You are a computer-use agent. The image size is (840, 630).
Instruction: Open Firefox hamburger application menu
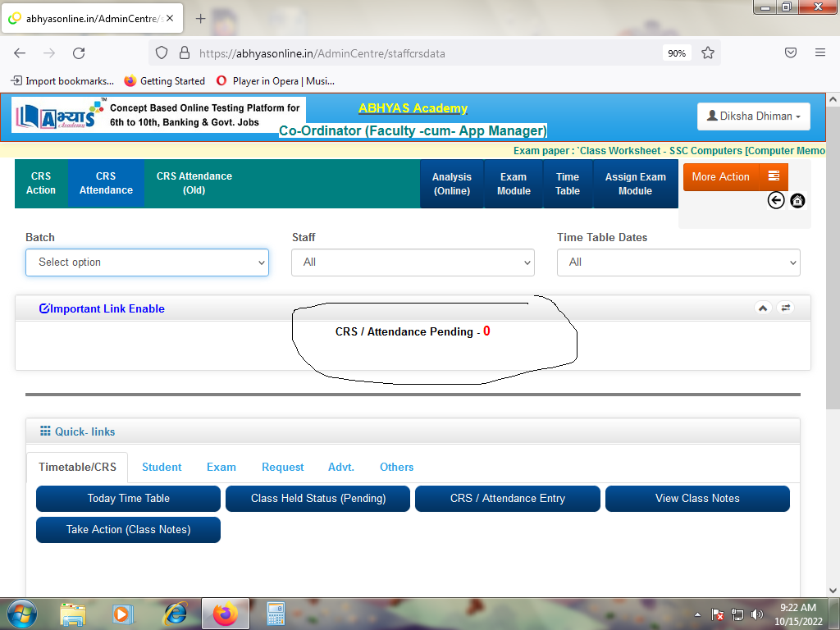(819, 52)
